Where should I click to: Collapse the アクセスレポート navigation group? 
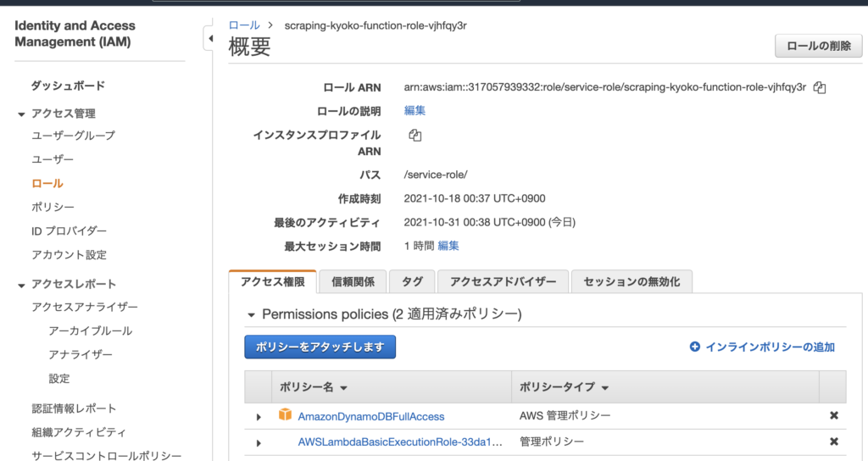tap(21, 286)
